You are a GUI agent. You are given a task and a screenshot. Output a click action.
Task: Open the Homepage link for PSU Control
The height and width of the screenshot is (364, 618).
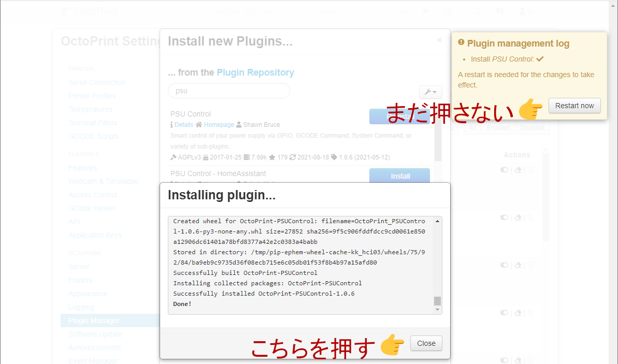pos(219,124)
